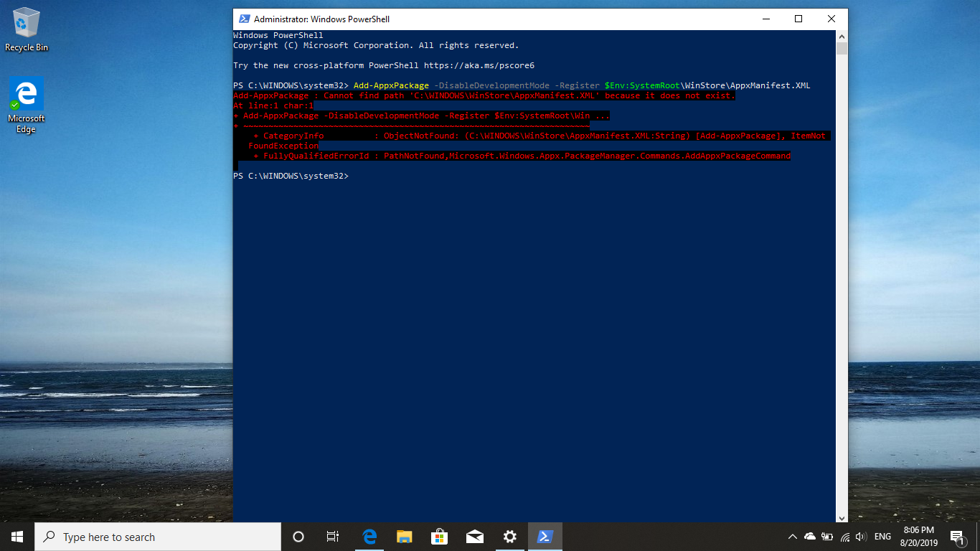
Task: Click the 'FullyQualifiedErrorId' error label
Action: (316, 156)
